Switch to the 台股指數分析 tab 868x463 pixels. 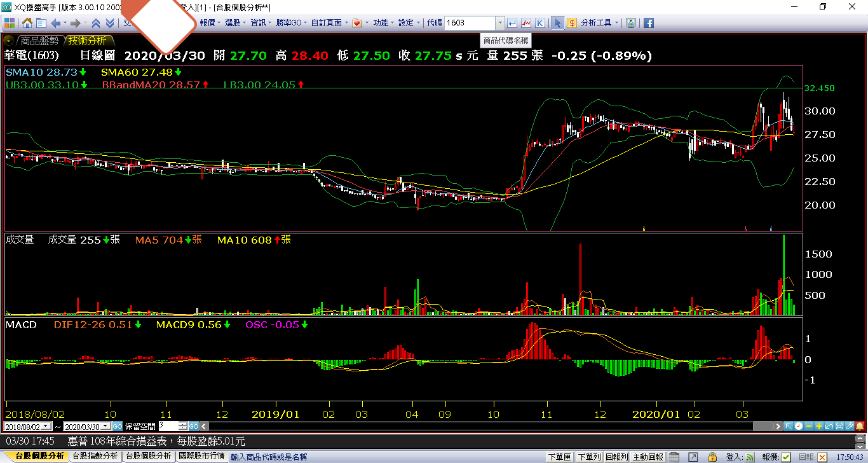95,457
